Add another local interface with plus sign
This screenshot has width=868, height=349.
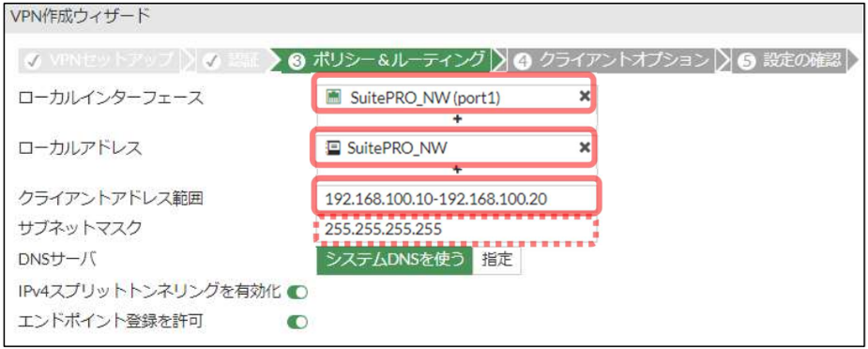[457, 119]
